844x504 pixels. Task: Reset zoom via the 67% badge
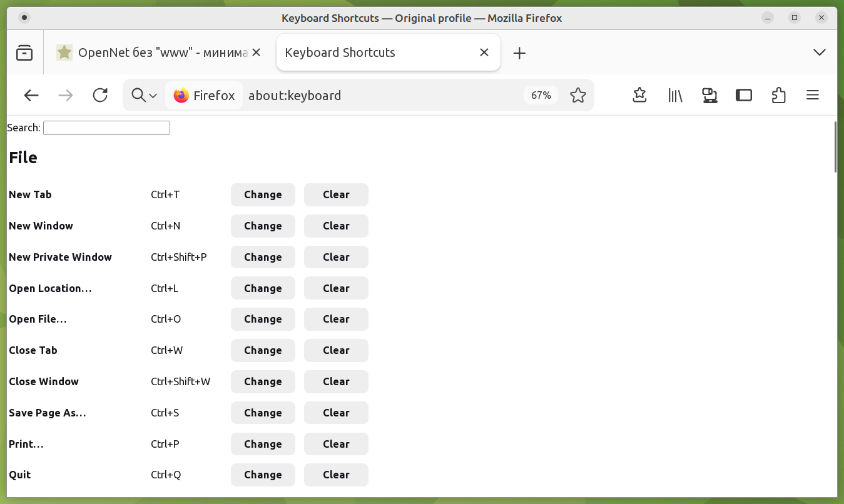pos(541,95)
